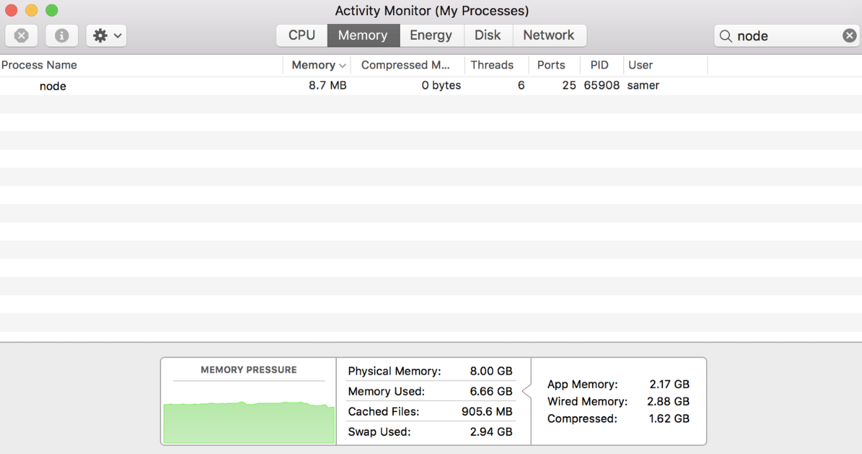Minimize the Activity Monitor window

click(x=31, y=10)
